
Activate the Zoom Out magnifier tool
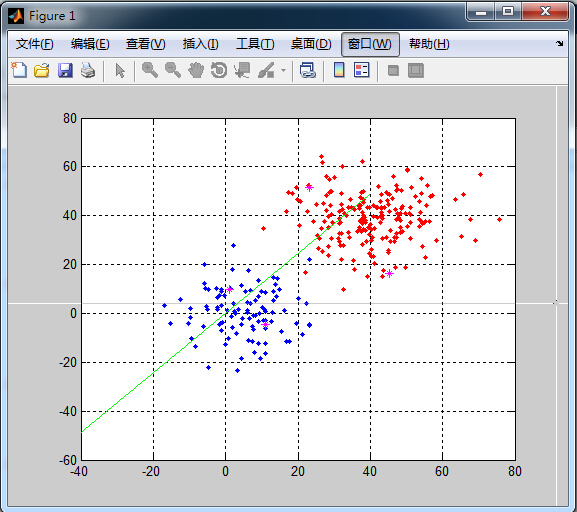173,70
